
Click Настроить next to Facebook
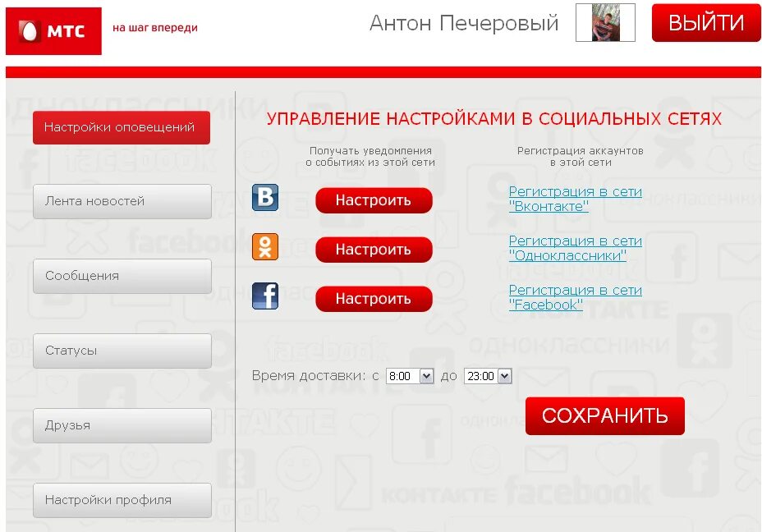374,298
